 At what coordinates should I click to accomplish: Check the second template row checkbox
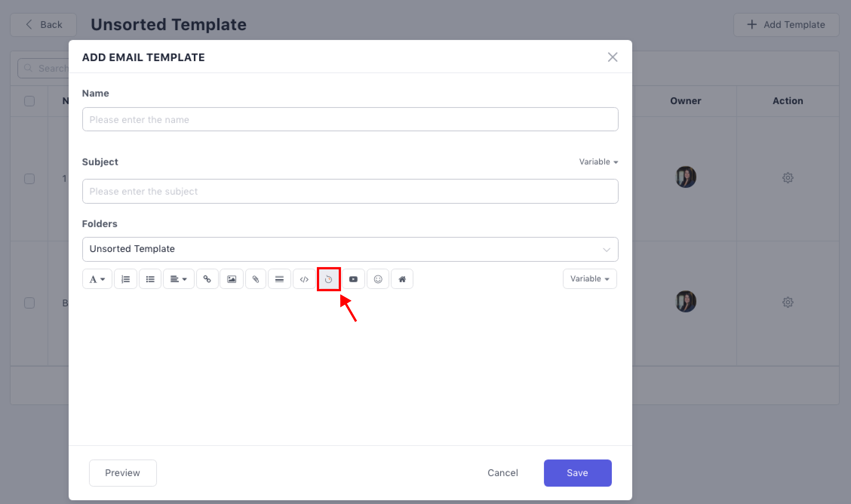29,303
